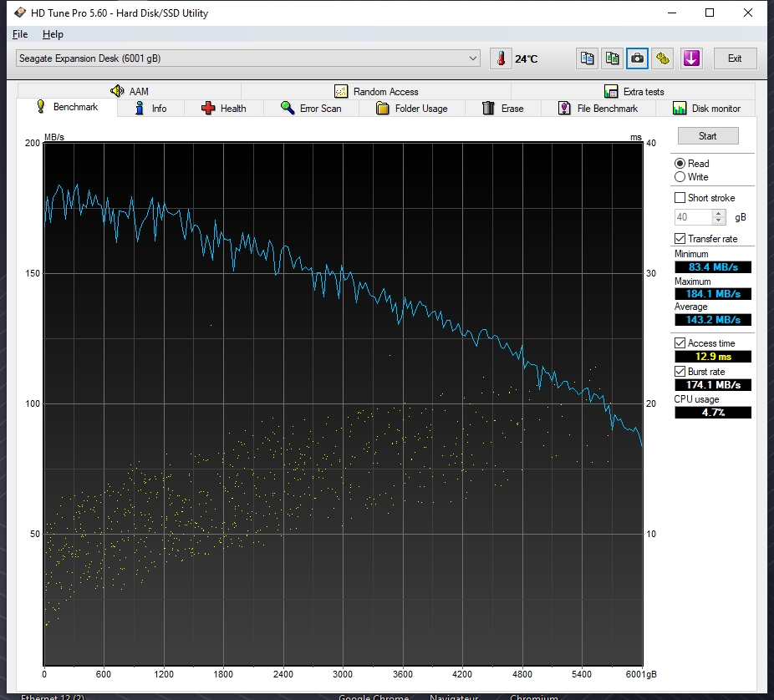Open the Error Scan tab
The height and width of the screenshot is (700, 774).
[311, 109]
